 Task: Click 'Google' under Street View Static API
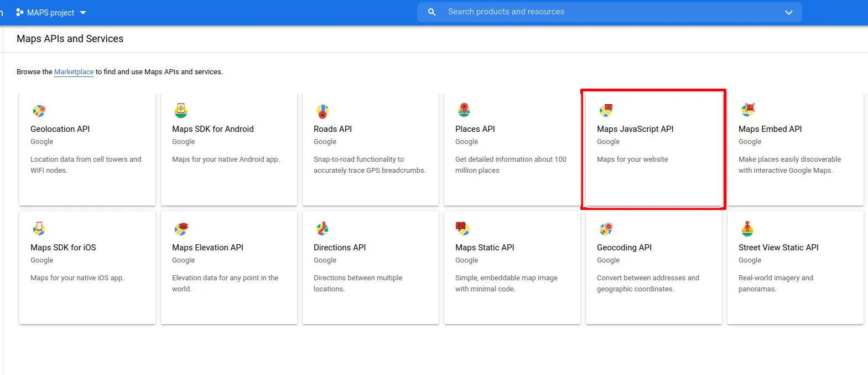tap(750, 260)
